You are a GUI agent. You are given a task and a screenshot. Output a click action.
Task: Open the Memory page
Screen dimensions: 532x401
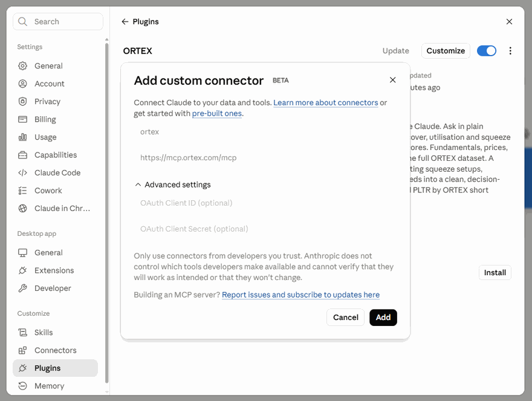click(x=55, y=386)
